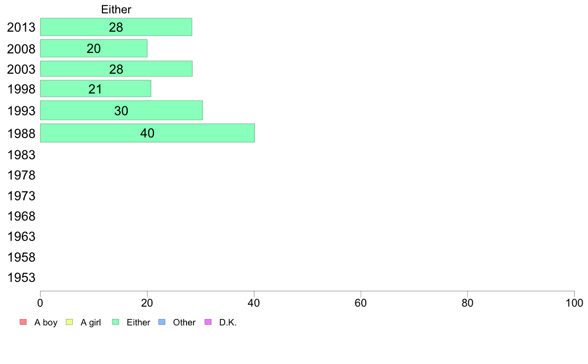
Task: Toggle the Other legend label
Action: [184, 322]
